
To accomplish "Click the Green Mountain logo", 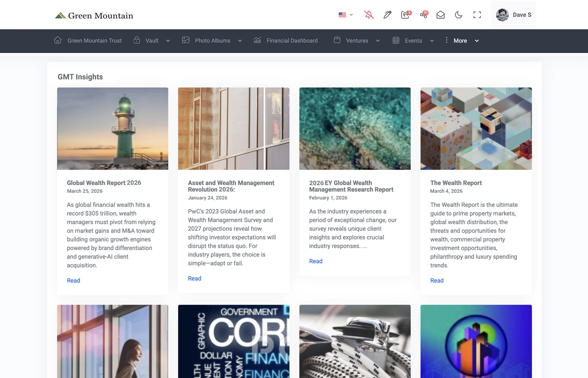I will (94, 16).
